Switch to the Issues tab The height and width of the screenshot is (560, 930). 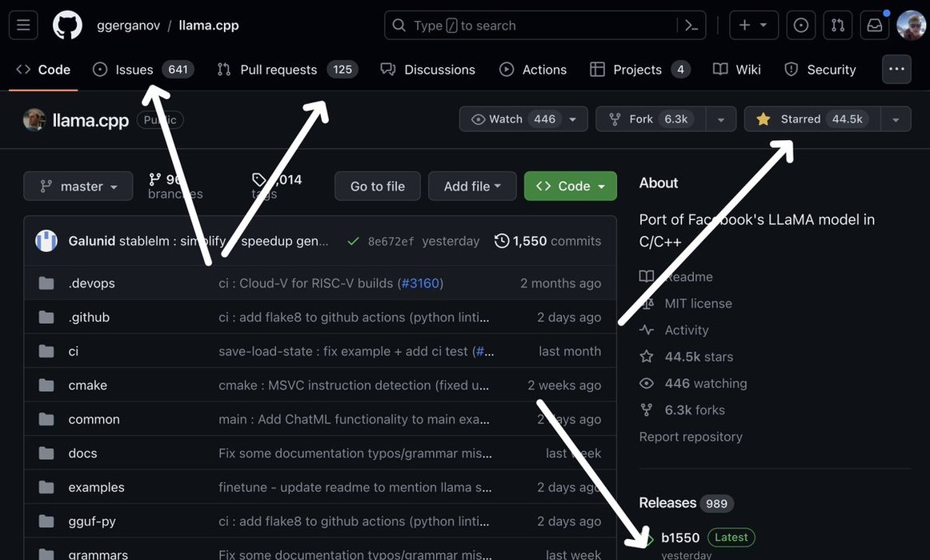pos(143,70)
